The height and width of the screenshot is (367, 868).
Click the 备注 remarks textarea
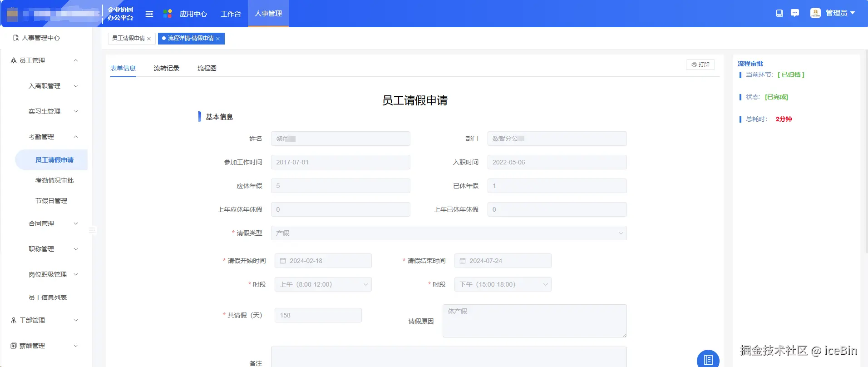[449, 357]
